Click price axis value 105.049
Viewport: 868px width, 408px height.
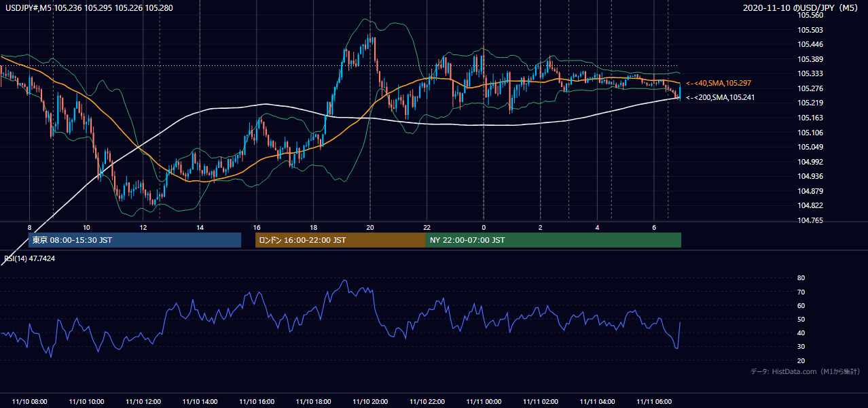pos(811,147)
